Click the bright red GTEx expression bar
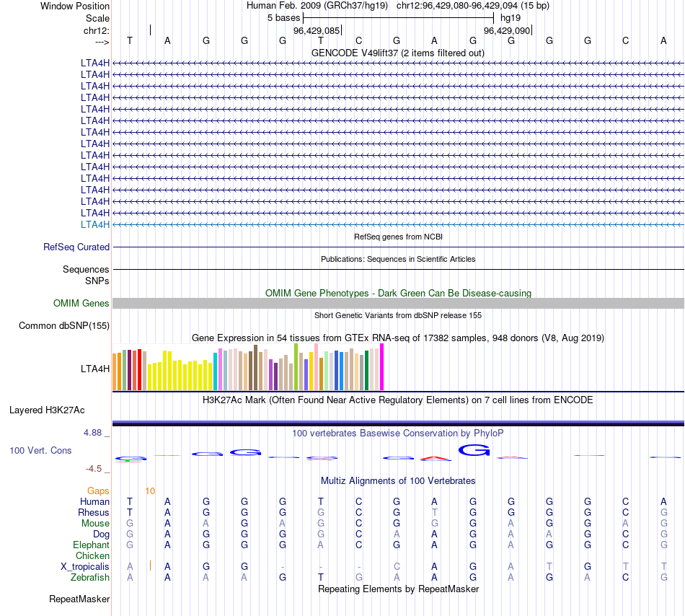The image size is (685, 616). tap(139, 369)
